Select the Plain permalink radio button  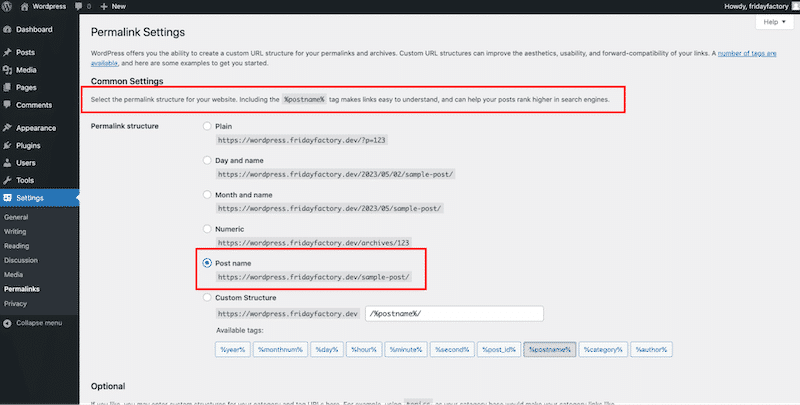207,127
